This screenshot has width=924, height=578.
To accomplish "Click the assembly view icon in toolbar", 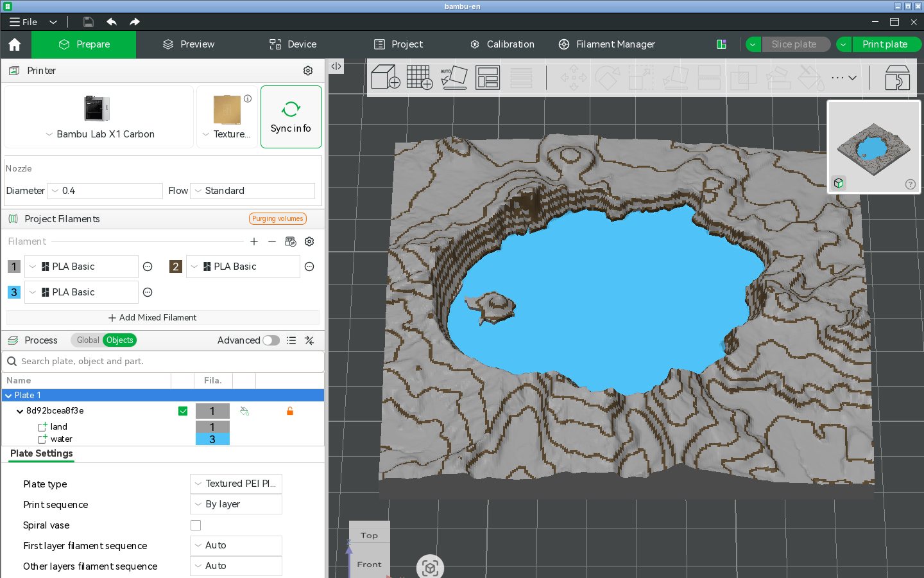I will [897, 78].
